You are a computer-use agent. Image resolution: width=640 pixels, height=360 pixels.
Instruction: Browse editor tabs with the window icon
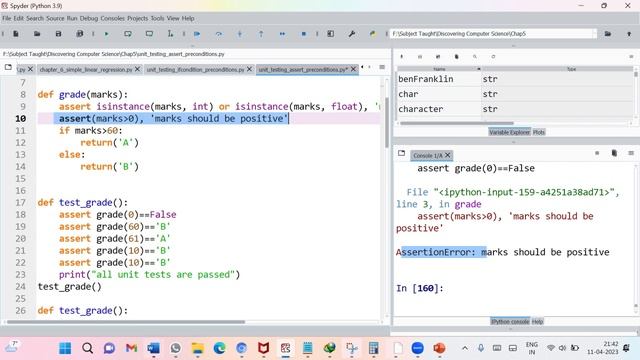8,67
